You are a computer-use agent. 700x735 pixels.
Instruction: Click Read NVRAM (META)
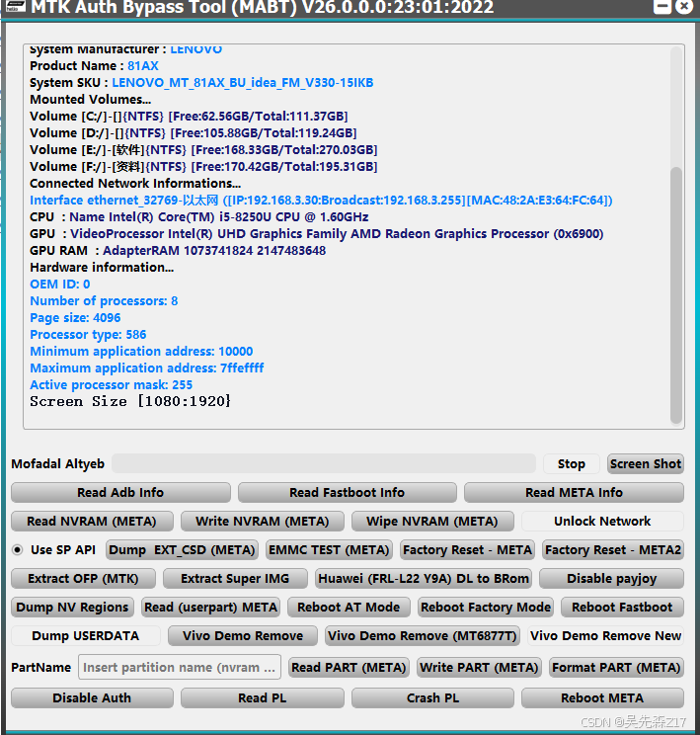[92, 521]
